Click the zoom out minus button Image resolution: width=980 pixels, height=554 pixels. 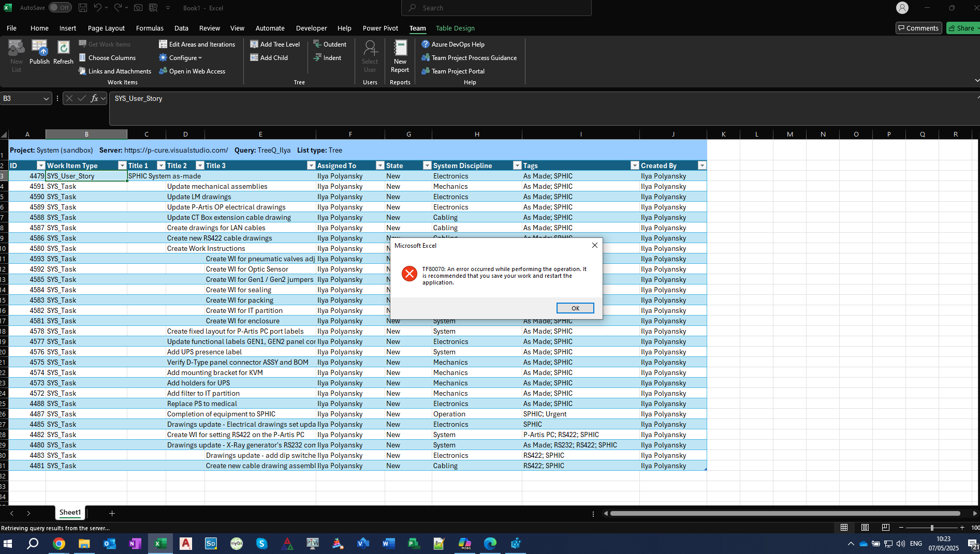tap(901, 528)
